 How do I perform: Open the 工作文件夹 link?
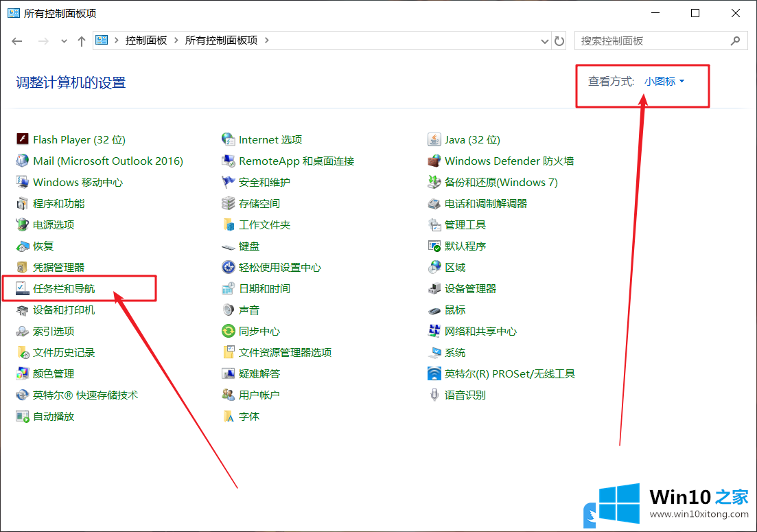(264, 225)
